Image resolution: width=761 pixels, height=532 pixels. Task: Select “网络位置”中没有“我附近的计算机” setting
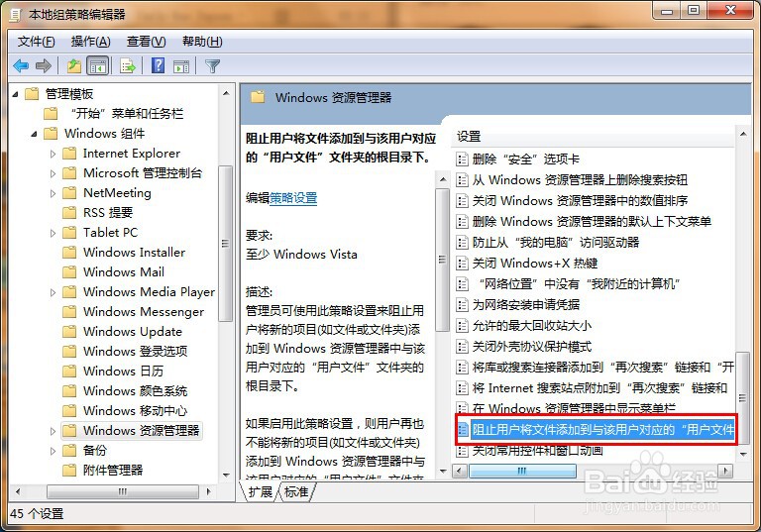(x=579, y=284)
